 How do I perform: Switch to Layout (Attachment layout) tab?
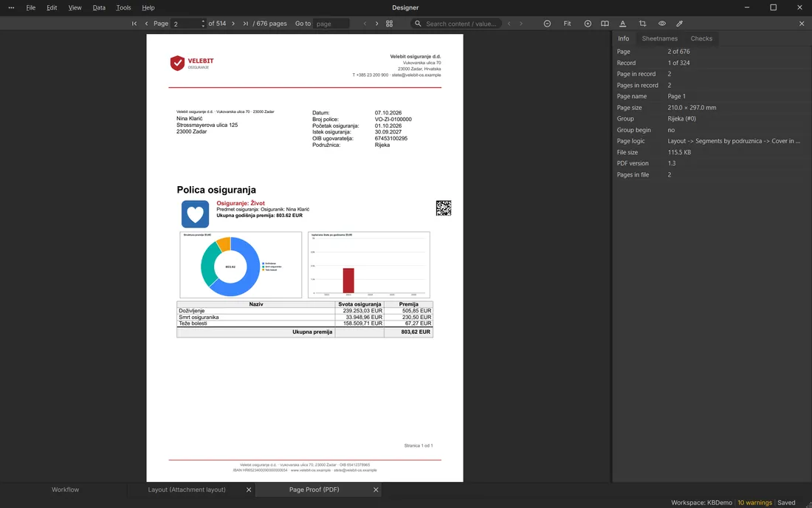pyautogui.click(x=187, y=490)
